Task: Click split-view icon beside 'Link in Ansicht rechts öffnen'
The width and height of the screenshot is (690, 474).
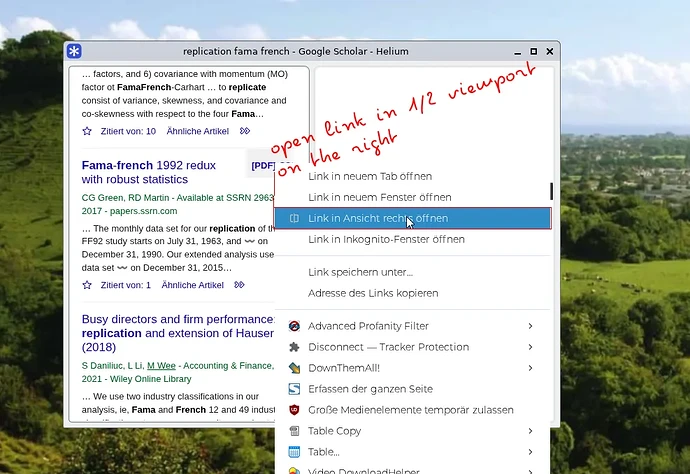Action: tap(294, 218)
